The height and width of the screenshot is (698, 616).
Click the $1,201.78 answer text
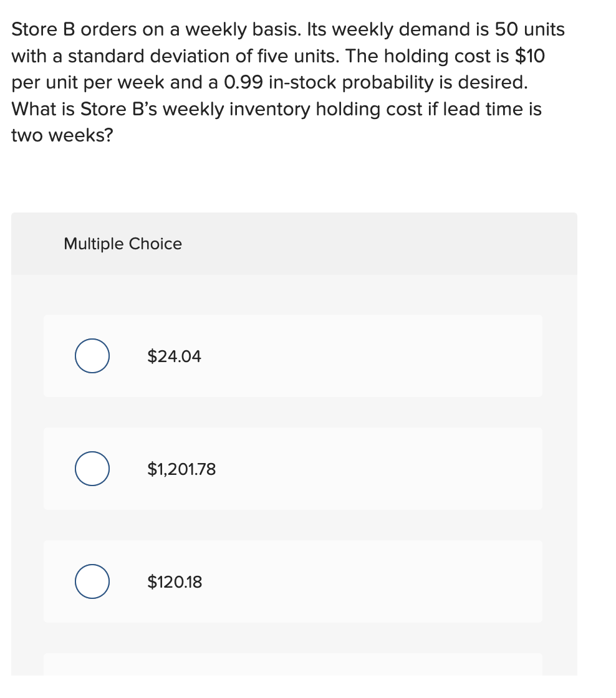point(181,469)
